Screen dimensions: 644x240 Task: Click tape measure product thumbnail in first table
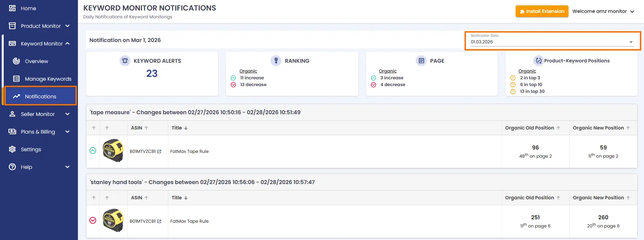click(x=113, y=151)
